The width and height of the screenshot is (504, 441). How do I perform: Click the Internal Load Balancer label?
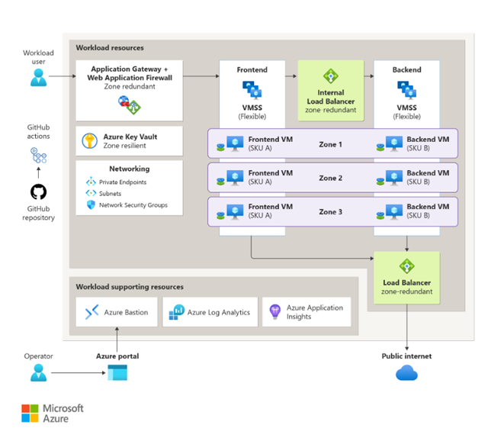(x=331, y=97)
